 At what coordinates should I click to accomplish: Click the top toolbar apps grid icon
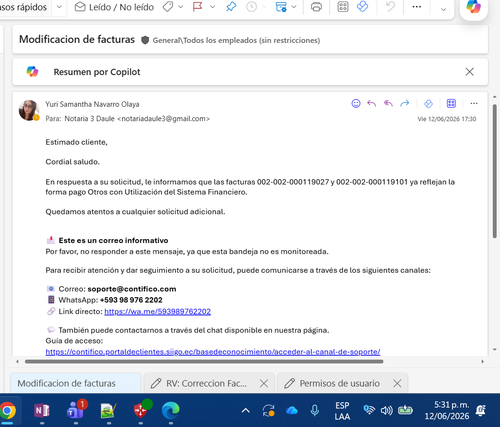(343, 7)
